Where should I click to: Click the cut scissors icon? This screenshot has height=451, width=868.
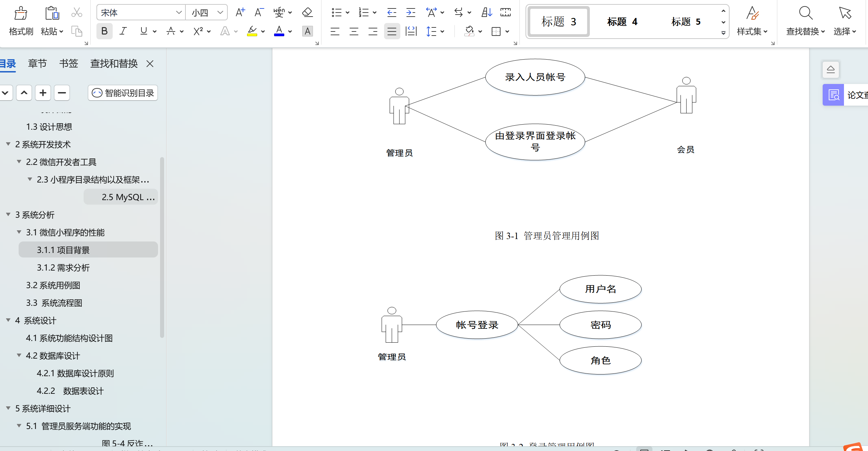(x=77, y=13)
